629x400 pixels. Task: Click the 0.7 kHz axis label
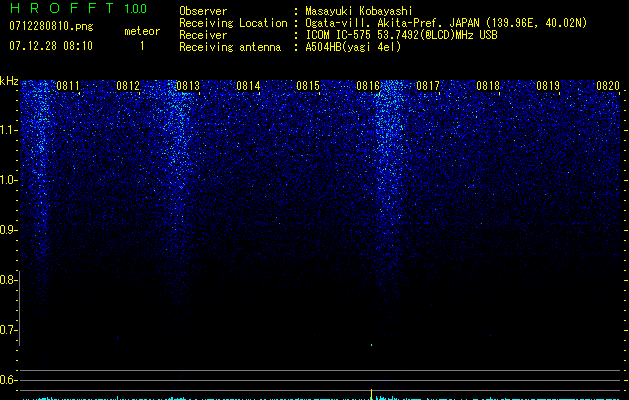pos(8,330)
